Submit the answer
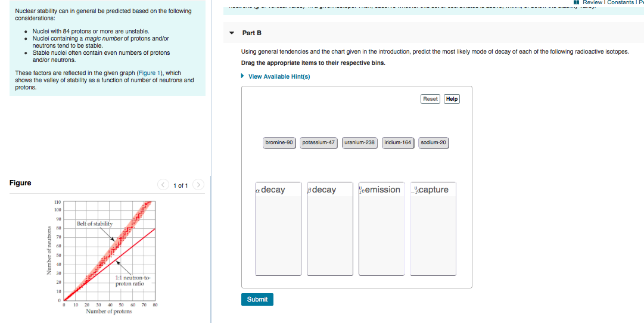Viewport: 644px width, 323px height. pyautogui.click(x=257, y=299)
